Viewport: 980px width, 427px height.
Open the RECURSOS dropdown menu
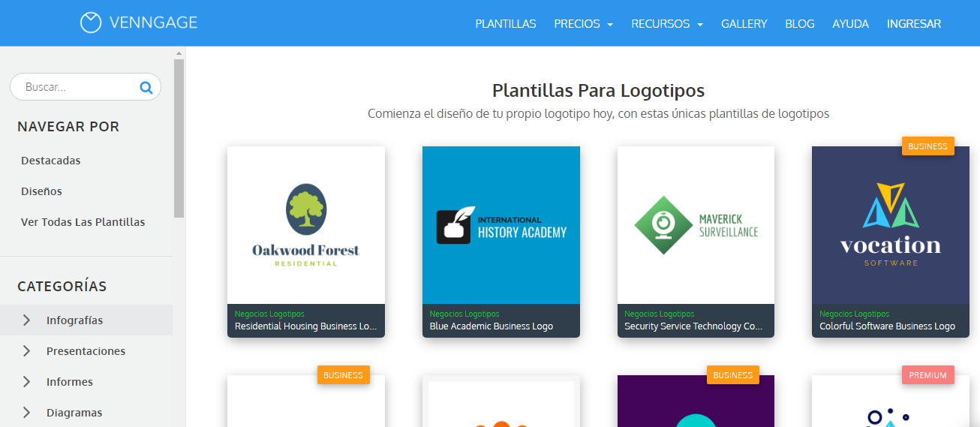click(666, 24)
